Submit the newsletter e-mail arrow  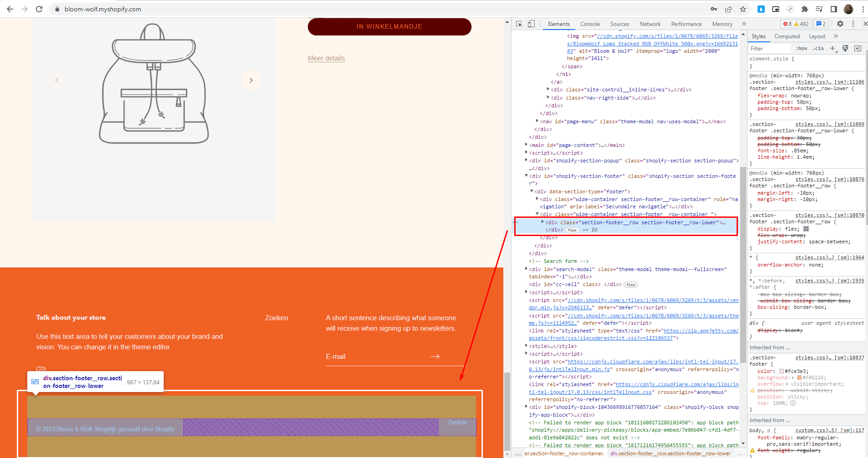click(x=435, y=357)
